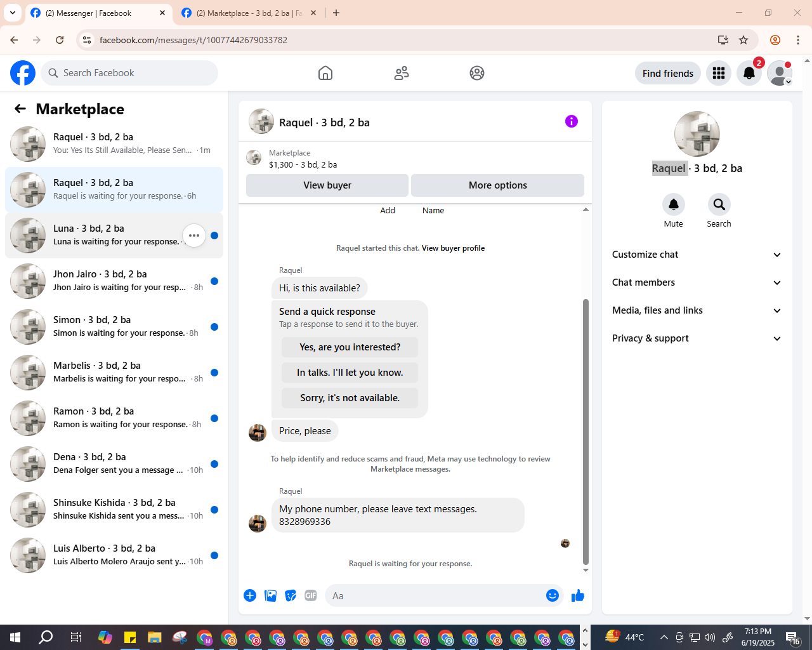Click the Find friends button

(668, 73)
